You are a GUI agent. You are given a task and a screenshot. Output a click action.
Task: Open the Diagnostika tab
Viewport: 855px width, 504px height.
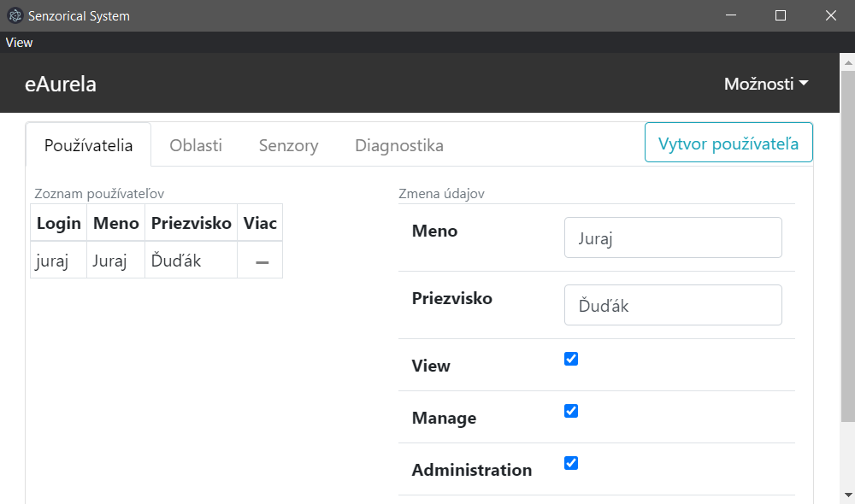pos(399,145)
